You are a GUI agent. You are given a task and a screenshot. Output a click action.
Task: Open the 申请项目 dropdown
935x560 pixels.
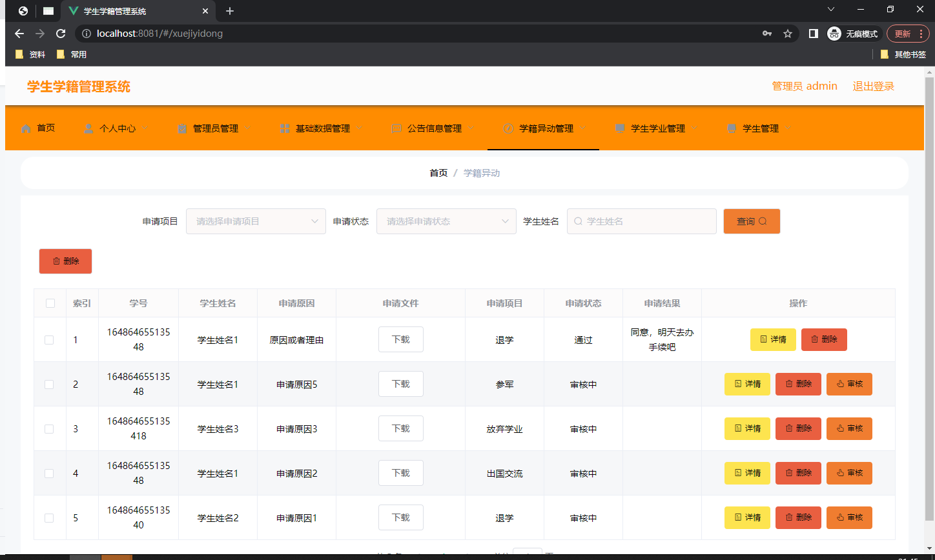pos(256,221)
